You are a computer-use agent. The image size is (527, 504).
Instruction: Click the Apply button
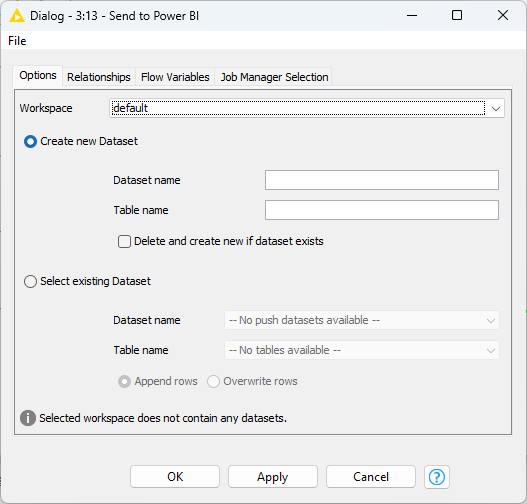coord(273,477)
